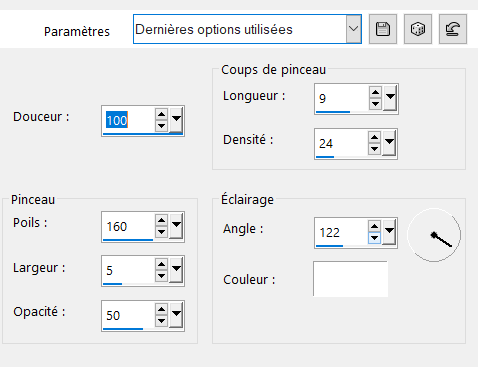Image resolution: width=478 pixels, height=367 pixels.
Task: Click the randomize parameters dice icon
Action: pyautogui.click(x=418, y=29)
